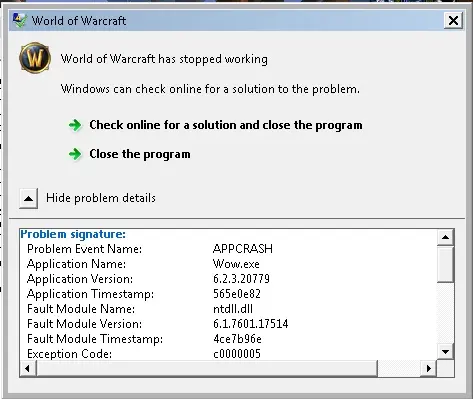Click fault module timestamp 4ce7b96e

coord(237,339)
